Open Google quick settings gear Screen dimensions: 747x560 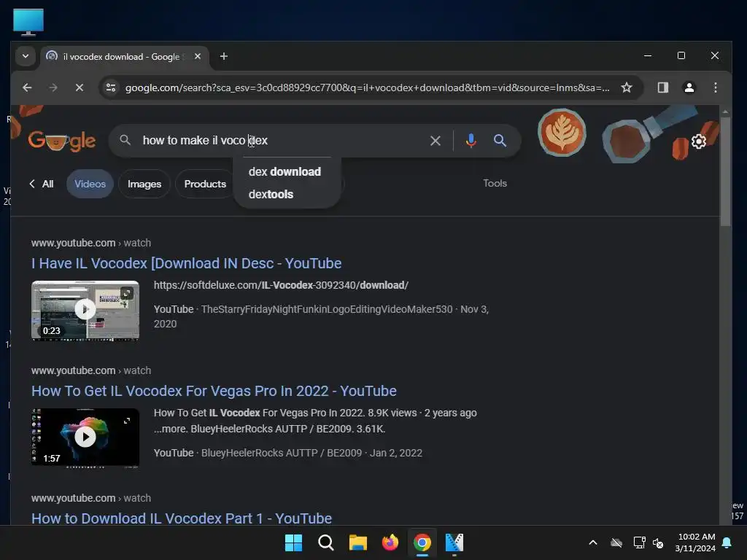tap(698, 141)
